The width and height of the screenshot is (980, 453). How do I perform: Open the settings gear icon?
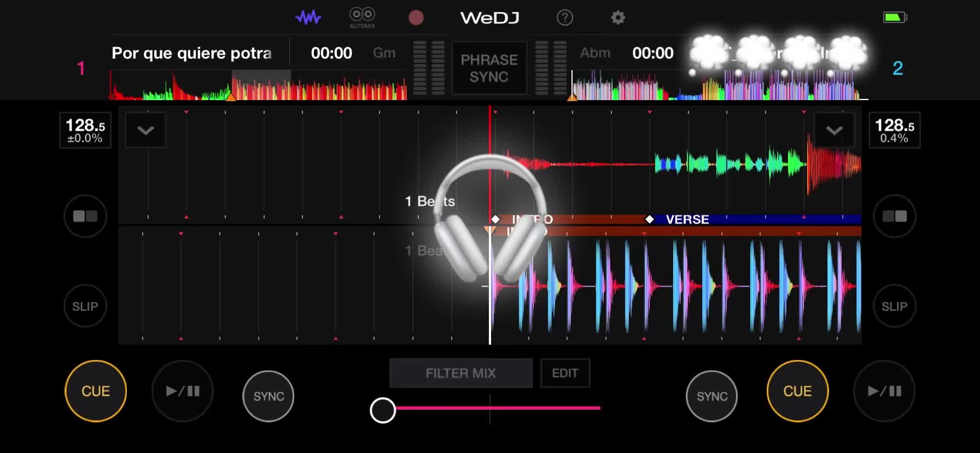(618, 18)
